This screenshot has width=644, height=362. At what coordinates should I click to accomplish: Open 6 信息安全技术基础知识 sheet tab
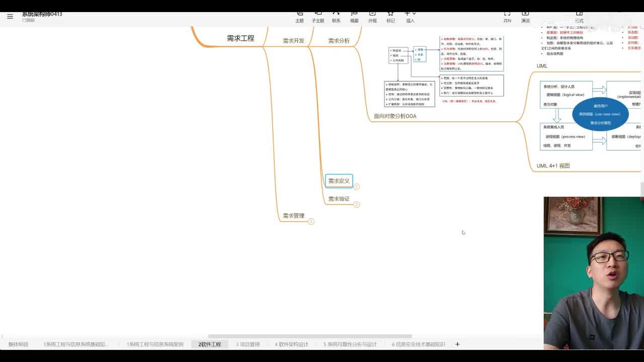(x=419, y=344)
